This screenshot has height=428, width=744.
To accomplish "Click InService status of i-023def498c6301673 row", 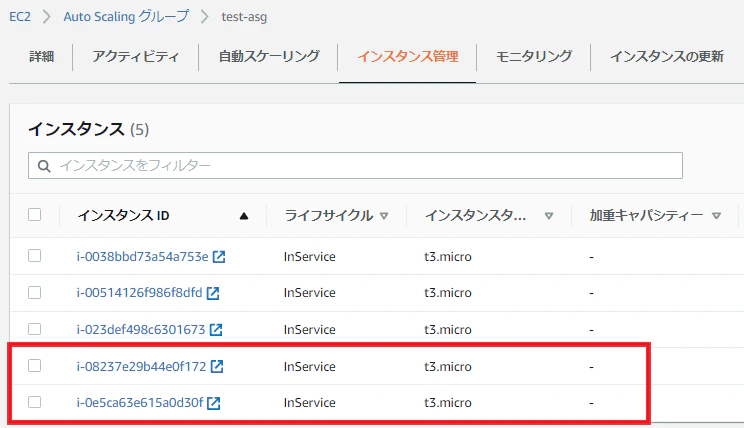I will pos(309,329).
